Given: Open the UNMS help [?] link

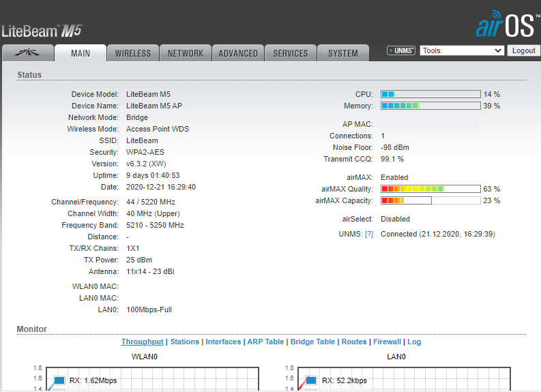Looking at the screenshot, I should [369, 234].
